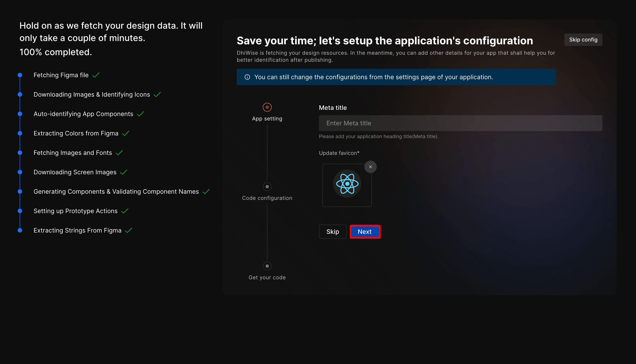
Task: Click checkmark beside Extracting Strings From Figma
Action: click(x=128, y=230)
